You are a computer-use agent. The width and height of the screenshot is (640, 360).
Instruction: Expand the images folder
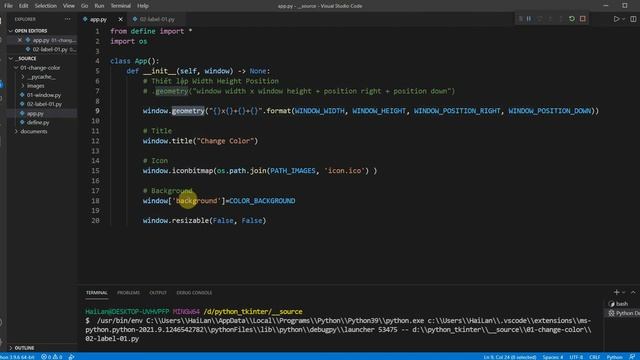point(36,86)
